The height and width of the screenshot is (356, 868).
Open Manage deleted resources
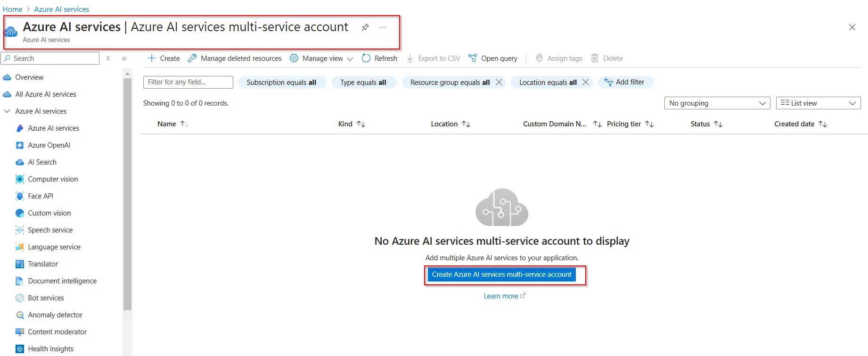[x=235, y=58]
